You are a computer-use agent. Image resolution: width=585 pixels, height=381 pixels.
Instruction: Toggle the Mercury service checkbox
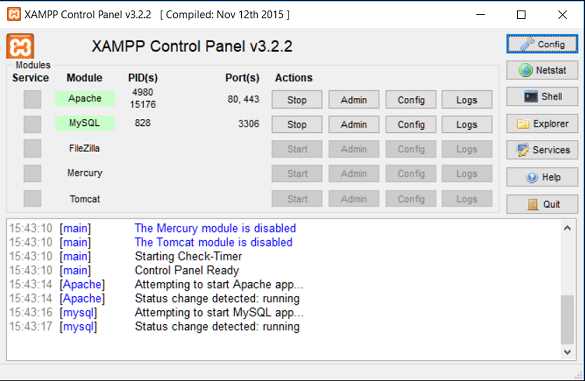[32, 173]
